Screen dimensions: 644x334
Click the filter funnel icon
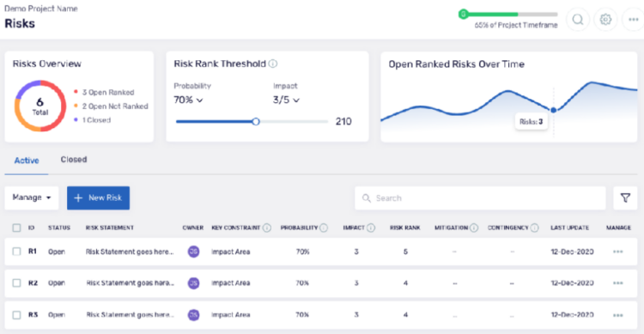(x=625, y=198)
